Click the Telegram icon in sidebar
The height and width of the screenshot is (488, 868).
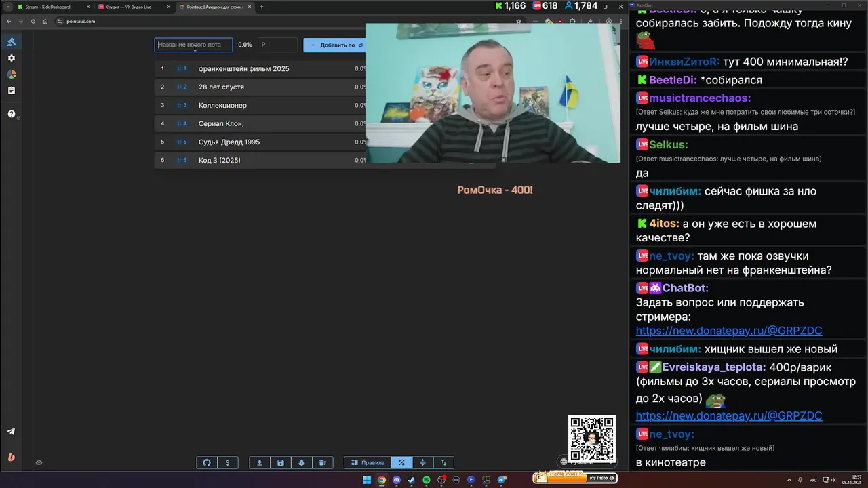[12, 432]
